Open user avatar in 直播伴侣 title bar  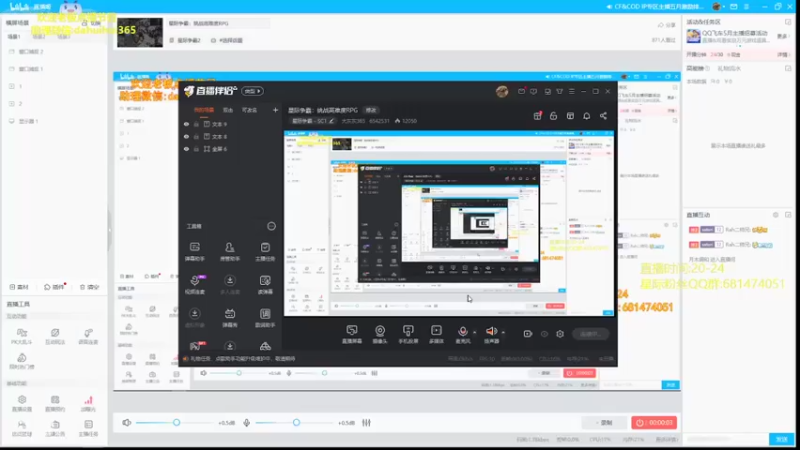[x=502, y=91]
